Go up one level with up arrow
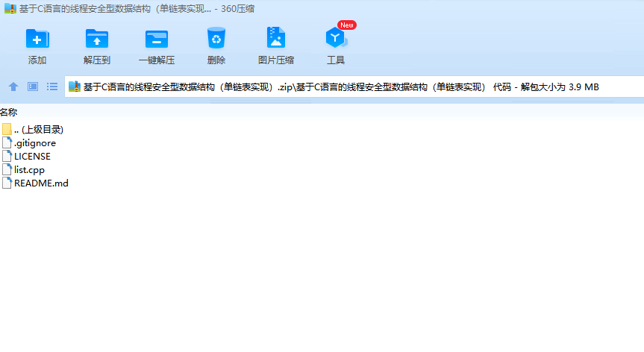The height and width of the screenshot is (352, 644). coord(13,87)
